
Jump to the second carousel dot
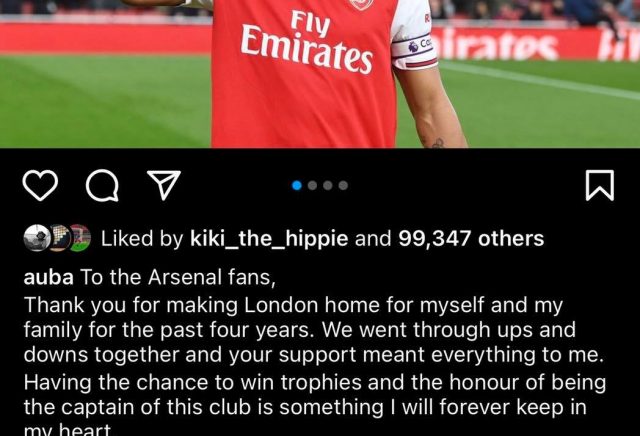pyautogui.click(x=312, y=185)
